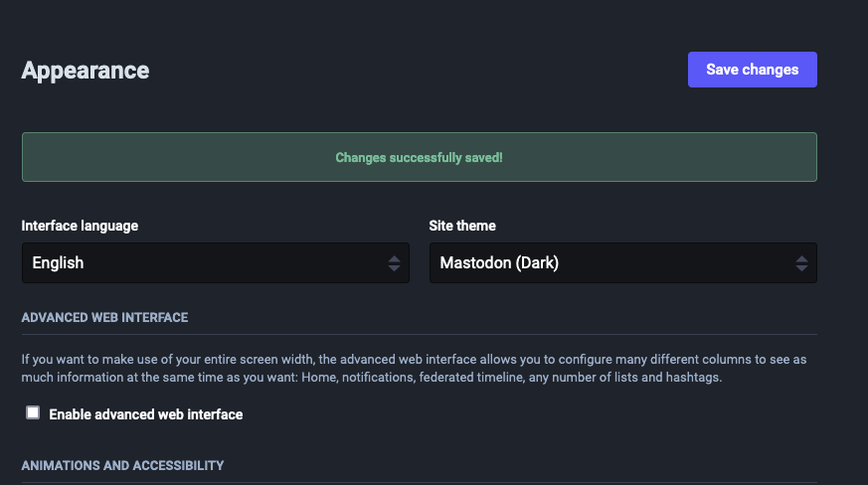Click the advanced web interface description paragraph
This screenshot has width=868, height=485.
click(x=419, y=368)
